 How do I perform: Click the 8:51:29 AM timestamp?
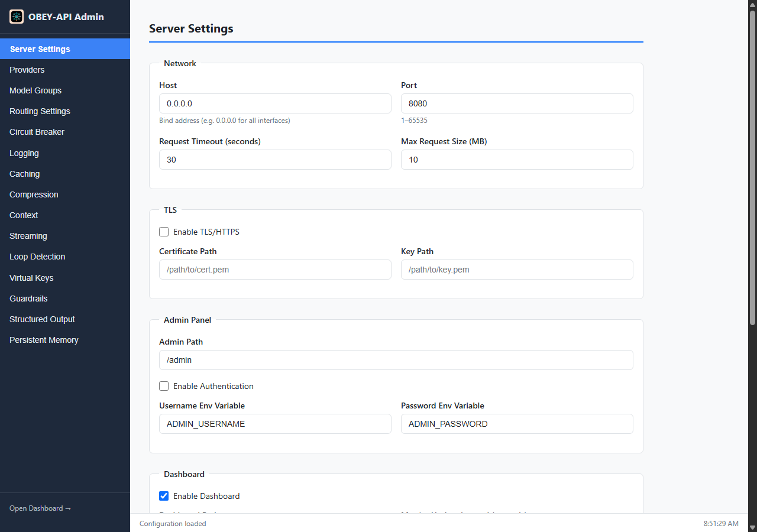pos(721,524)
